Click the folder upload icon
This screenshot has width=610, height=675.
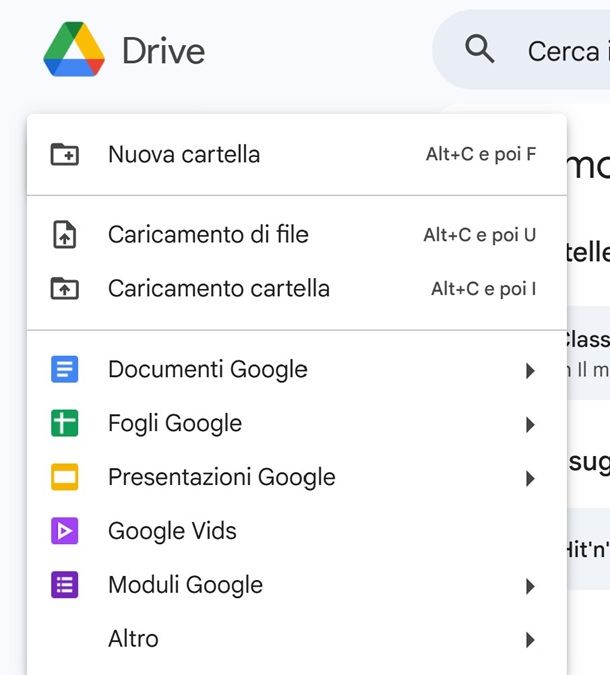pyautogui.click(x=64, y=289)
